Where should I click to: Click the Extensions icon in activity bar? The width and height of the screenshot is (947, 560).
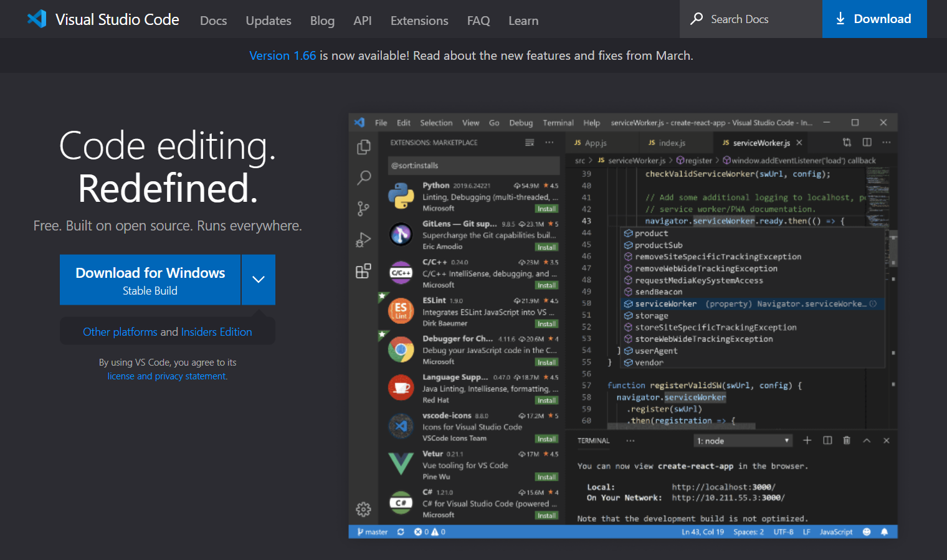click(364, 271)
